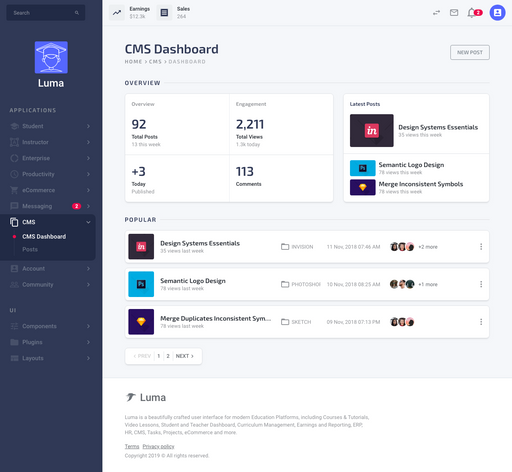Go to HOME breadcrumb link
The image size is (512, 472).
[133, 62]
